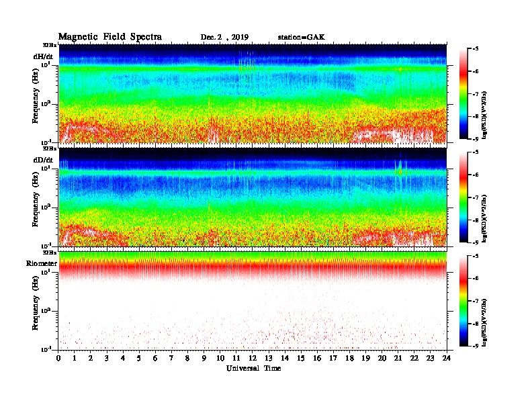This screenshot has height=411, width=532.
Task: Click hour "18" on the time axis
Action: click(349, 359)
